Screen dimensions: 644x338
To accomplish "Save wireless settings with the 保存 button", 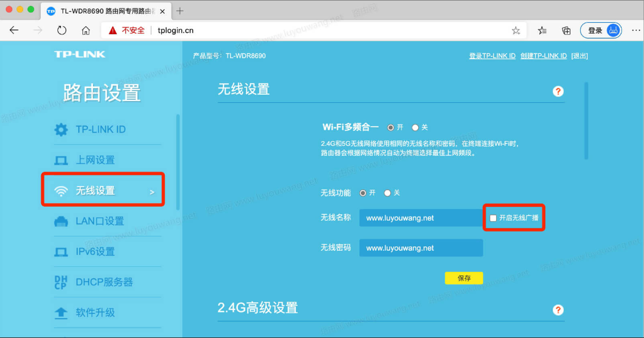I will pyautogui.click(x=464, y=278).
